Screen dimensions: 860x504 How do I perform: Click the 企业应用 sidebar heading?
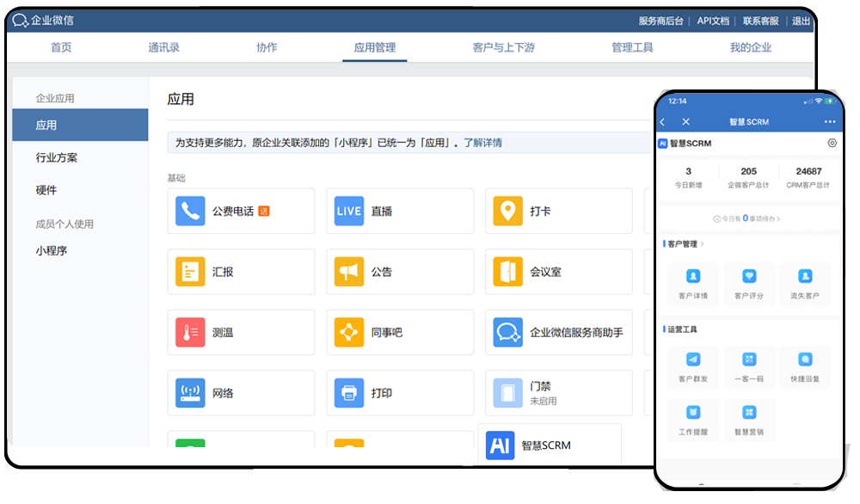[x=55, y=98]
